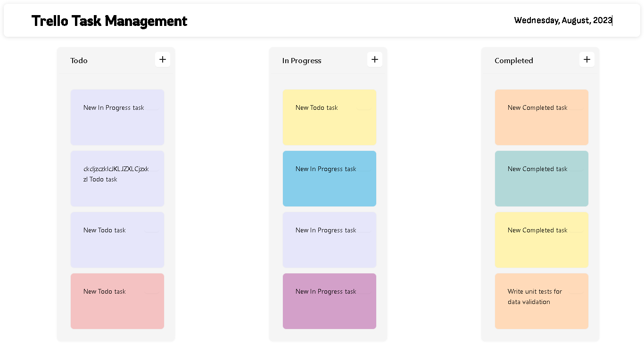Select the teal New Completed task card
This screenshot has width=644, height=362.
click(541, 178)
